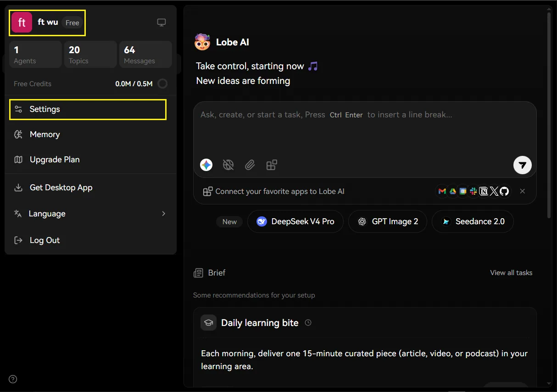Open the Daily learning bite card title
Image resolution: width=557 pixels, height=392 pixels.
click(x=260, y=323)
